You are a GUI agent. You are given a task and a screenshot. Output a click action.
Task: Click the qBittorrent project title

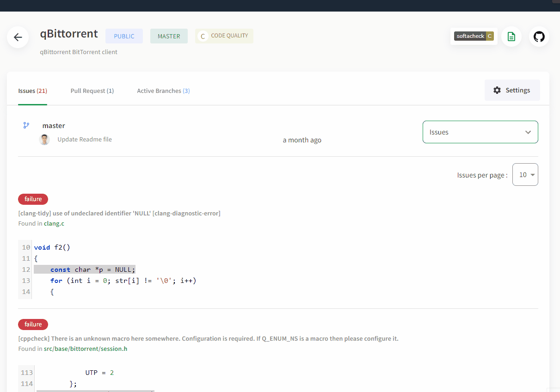(69, 34)
